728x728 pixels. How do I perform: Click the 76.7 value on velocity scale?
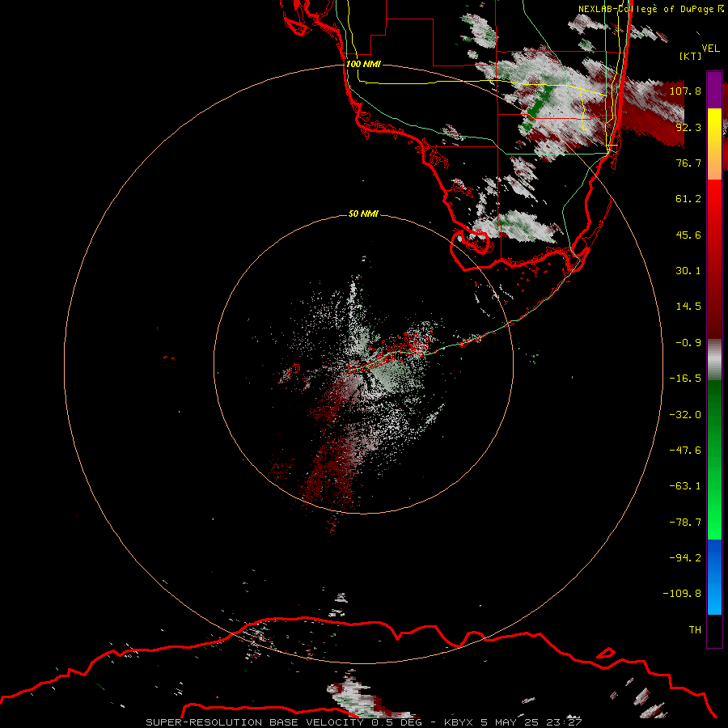688,163
